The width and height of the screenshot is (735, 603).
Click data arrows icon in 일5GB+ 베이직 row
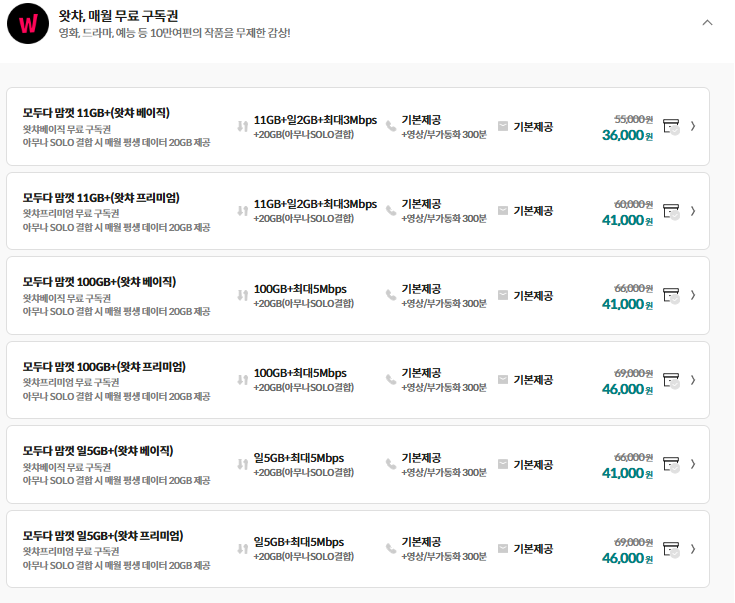click(x=242, y=464)
